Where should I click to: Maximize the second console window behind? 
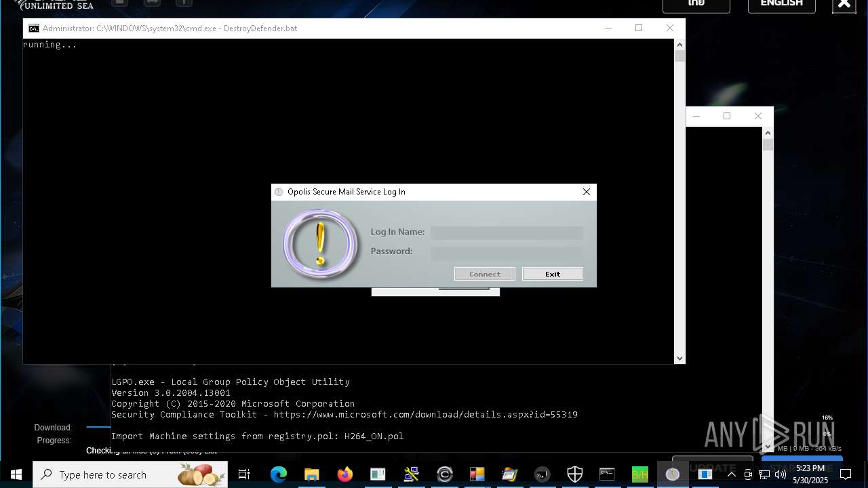pyautogui.click(x=727, y=116)
